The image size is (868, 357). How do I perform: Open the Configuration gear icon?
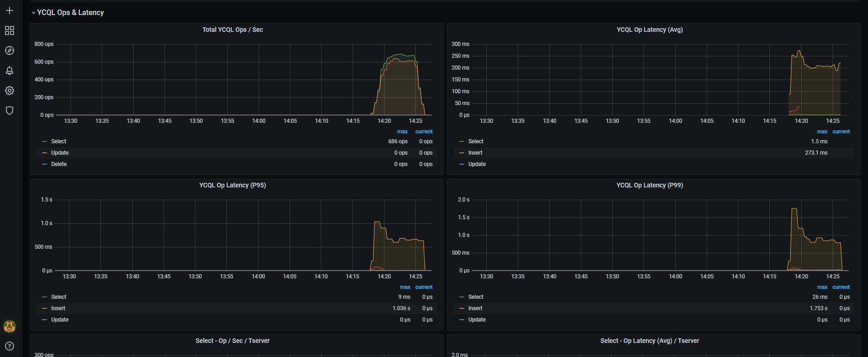point(10,91)
